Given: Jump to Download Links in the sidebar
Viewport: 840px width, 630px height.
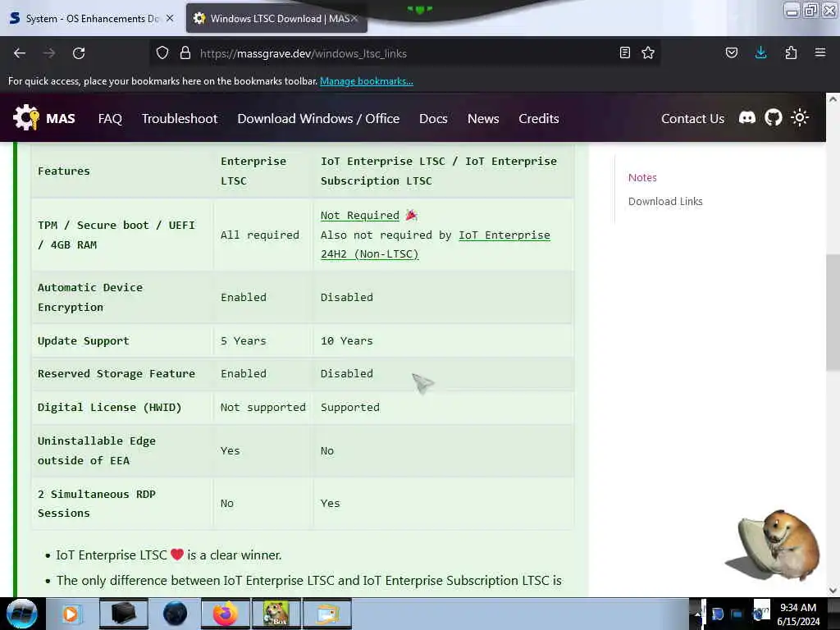Looking at the screenshot, I should (665, 202).
